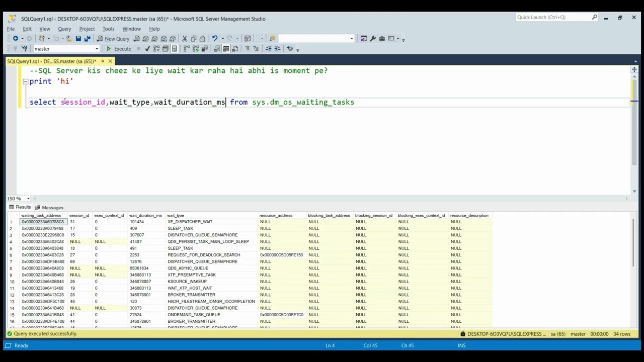Viewport: 644px width, 362px height.
Task: Click the Analysis Services DAX Query icon
Action: tap(173, 38)
